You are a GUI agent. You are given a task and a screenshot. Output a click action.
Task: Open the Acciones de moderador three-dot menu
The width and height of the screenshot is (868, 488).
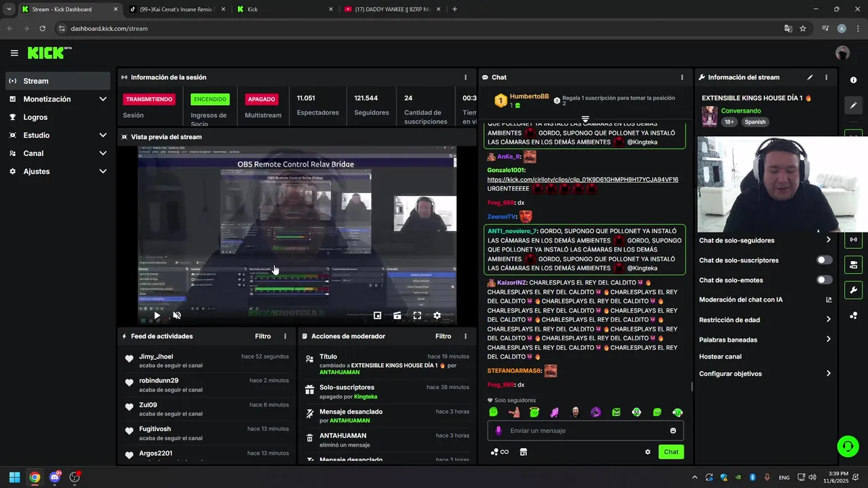465,336
